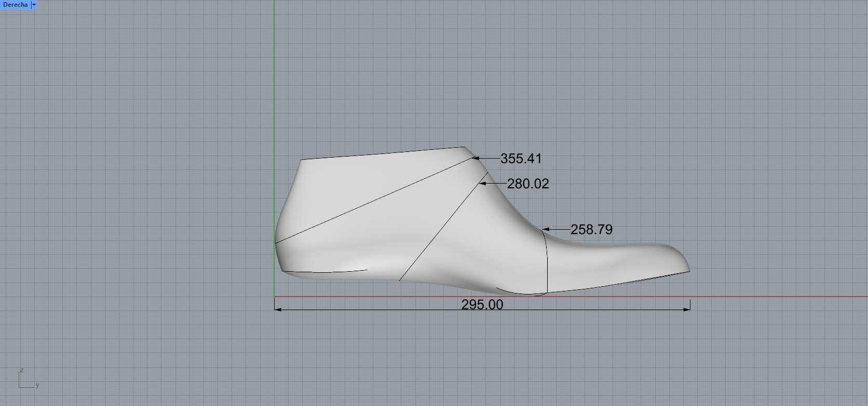Click left arrowhead of 295.00 dimension
This screenshot has width=868, height=406.
(278, 310)
